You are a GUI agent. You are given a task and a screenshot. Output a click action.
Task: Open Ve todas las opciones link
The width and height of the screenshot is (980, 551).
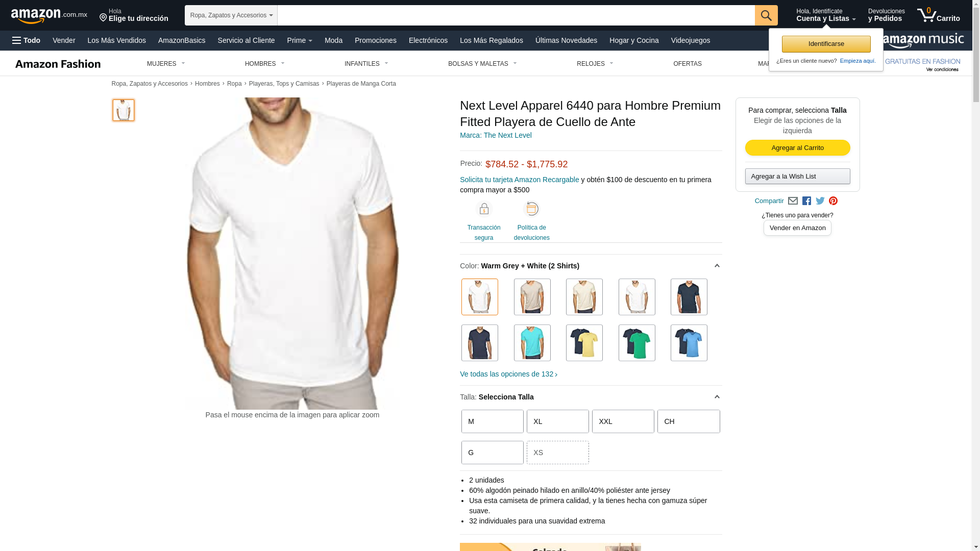coord(509,374)
